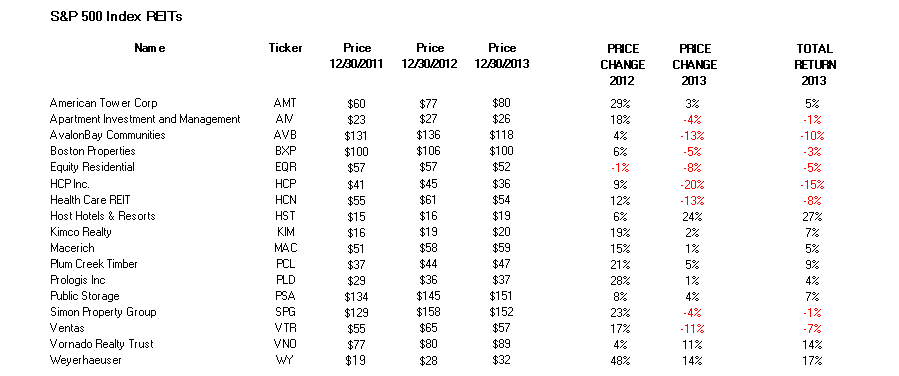Select the Name column header
The height and width of the screenshot is (376, 899).
150,48
